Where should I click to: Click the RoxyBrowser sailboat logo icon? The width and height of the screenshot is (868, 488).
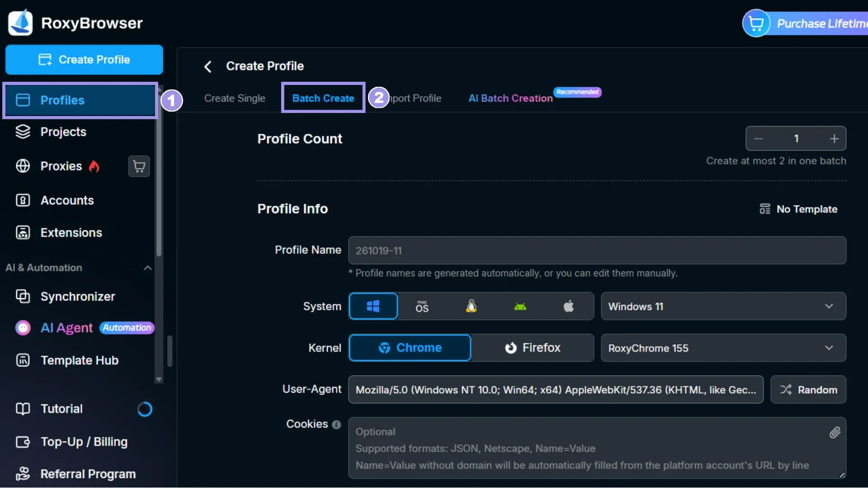click(x=20, y=22)
